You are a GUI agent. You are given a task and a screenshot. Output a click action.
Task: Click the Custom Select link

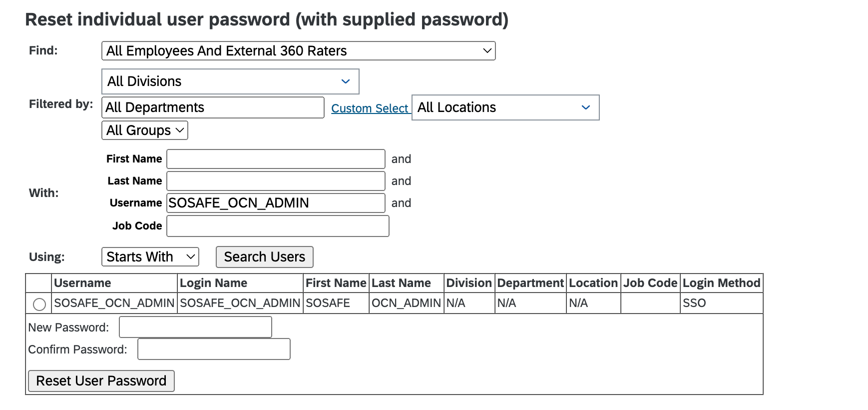tap(370, 108)
